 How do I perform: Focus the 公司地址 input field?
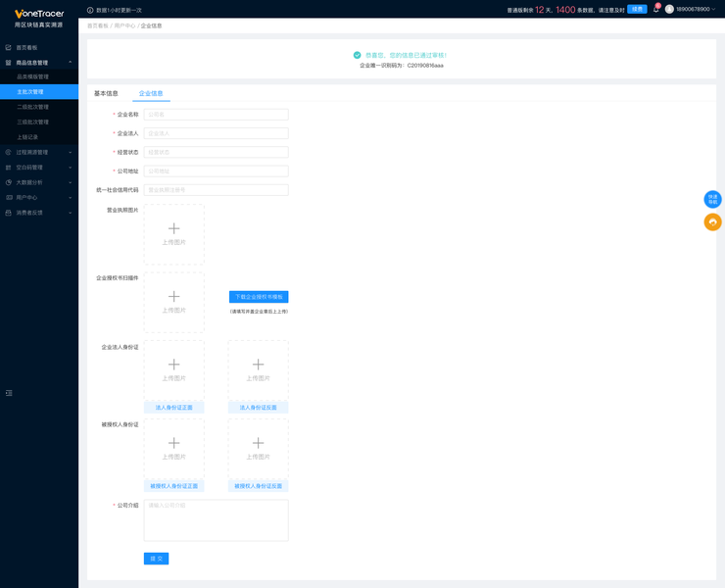click(x=216, y=171)
